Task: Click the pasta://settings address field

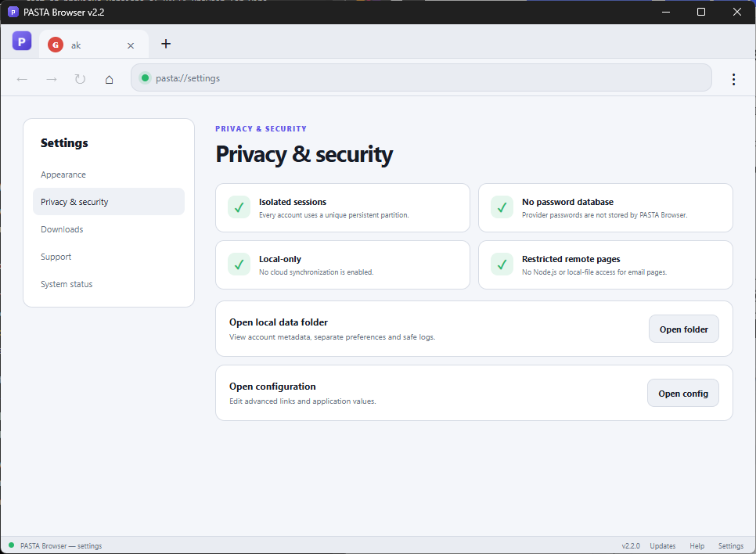Action: 421,77
